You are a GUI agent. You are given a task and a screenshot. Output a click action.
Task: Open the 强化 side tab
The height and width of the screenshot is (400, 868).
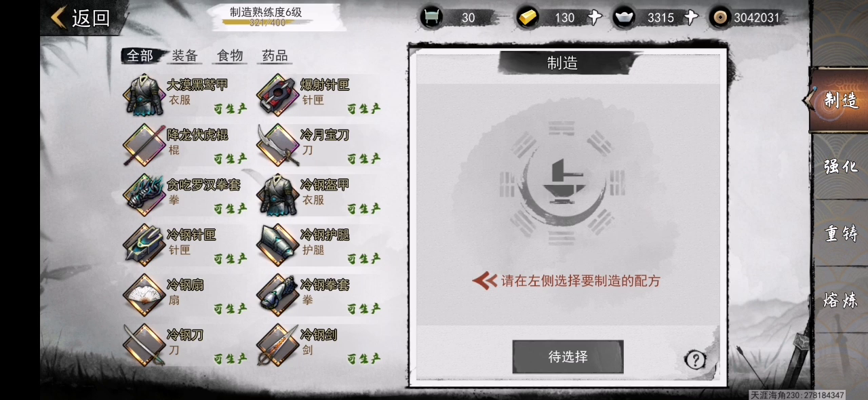(841, 166)
